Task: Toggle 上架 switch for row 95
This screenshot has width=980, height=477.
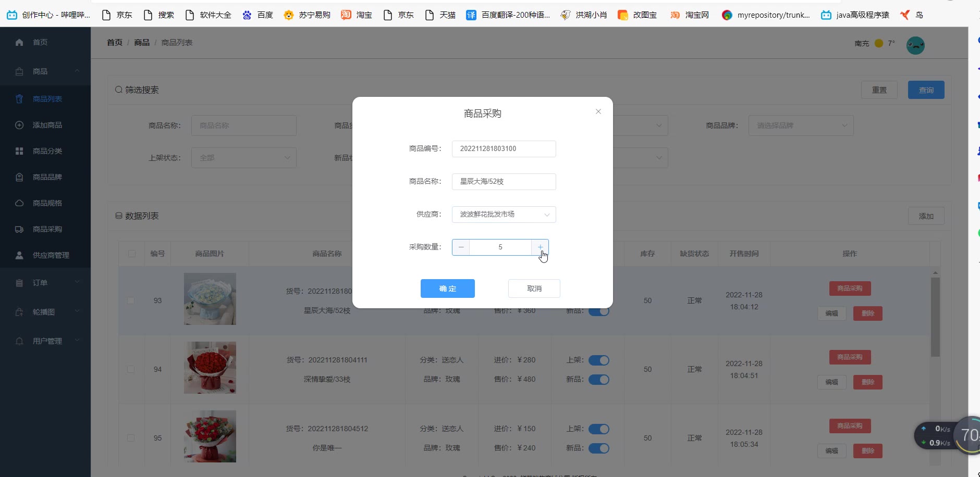Action: (599, 429)
